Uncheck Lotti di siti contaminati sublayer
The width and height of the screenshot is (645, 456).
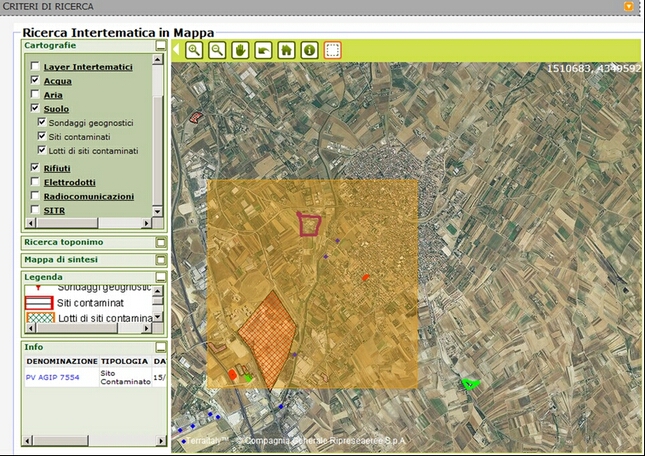point(42,150)
